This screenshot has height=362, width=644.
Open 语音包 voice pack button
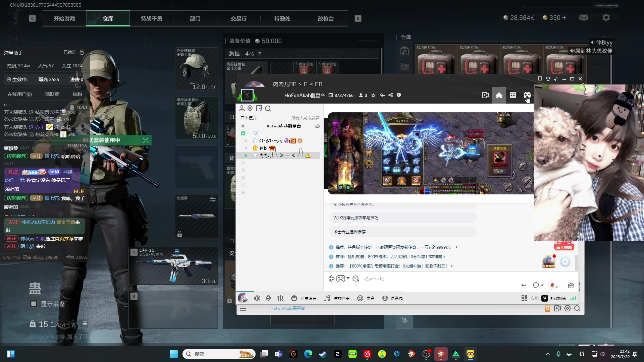point(392,298)
